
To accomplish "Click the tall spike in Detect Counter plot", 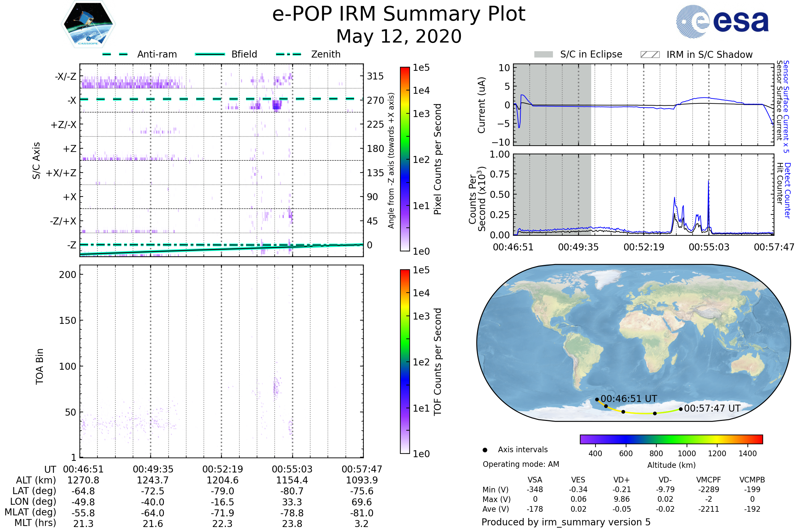I will [x=709, y=190].
